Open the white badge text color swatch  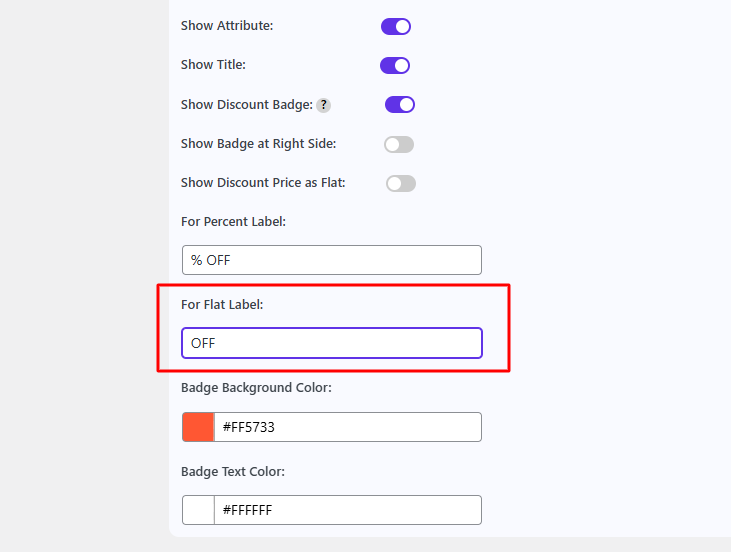click(198, 510)
